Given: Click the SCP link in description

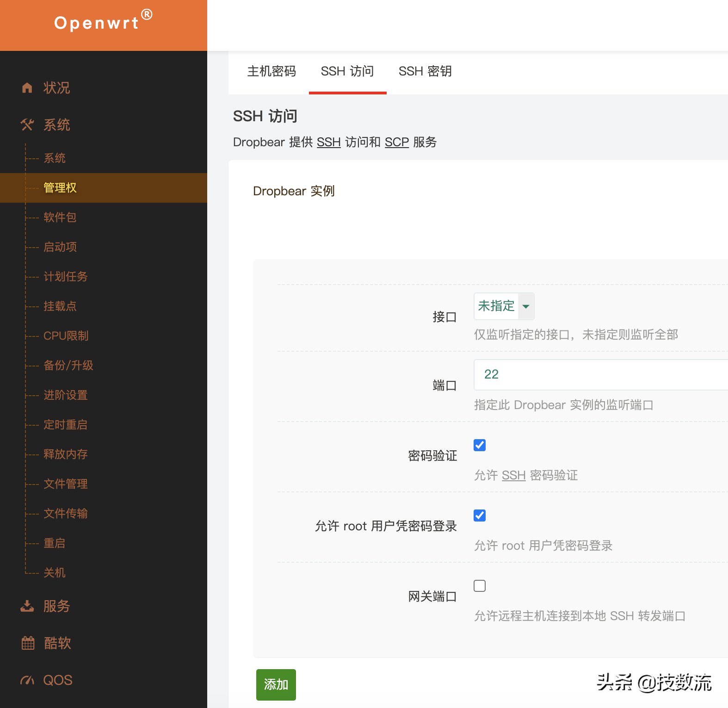Looking at the screenshot, I should 396,142.
